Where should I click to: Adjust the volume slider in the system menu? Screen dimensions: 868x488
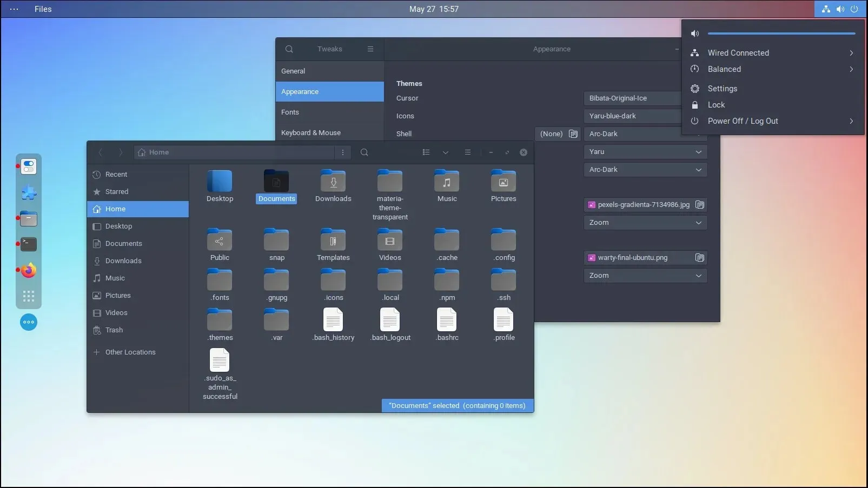781,33
